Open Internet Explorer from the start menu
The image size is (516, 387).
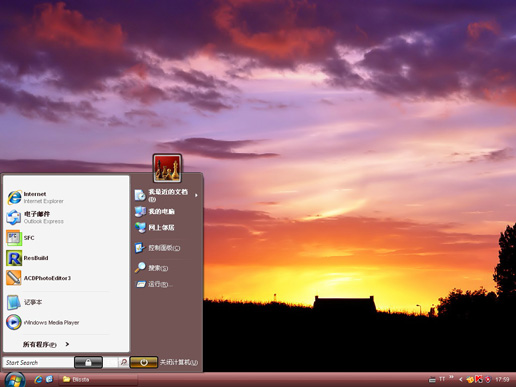coord(35,197)
